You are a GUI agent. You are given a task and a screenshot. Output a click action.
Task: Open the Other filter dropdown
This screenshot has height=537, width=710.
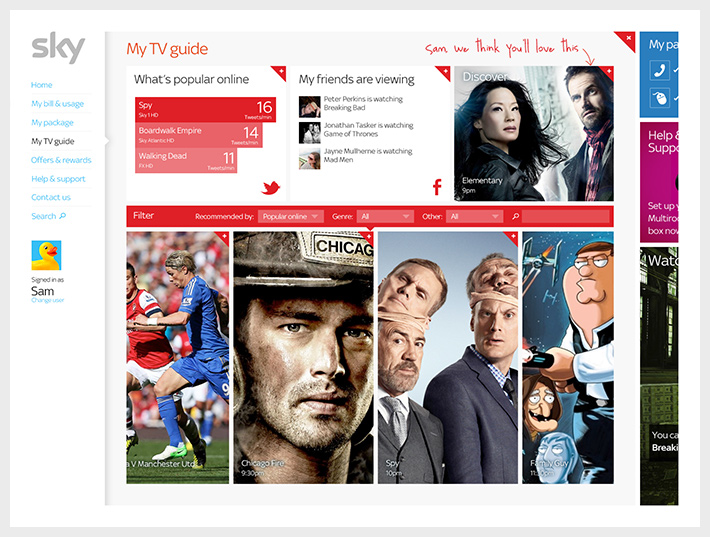click(475, 216)
